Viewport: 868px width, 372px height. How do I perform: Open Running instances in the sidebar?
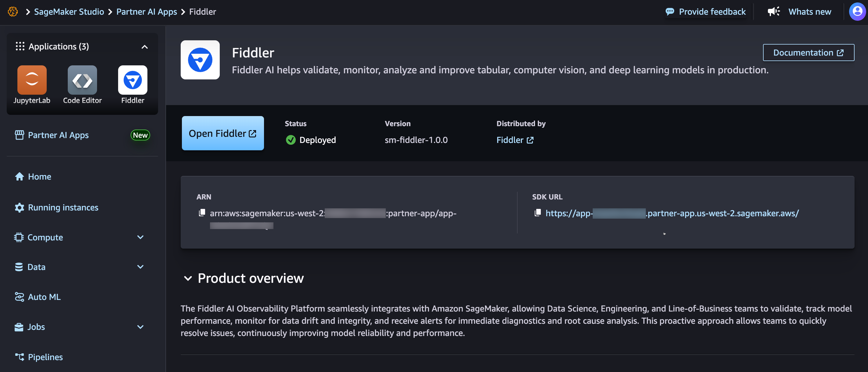point(63,207)
